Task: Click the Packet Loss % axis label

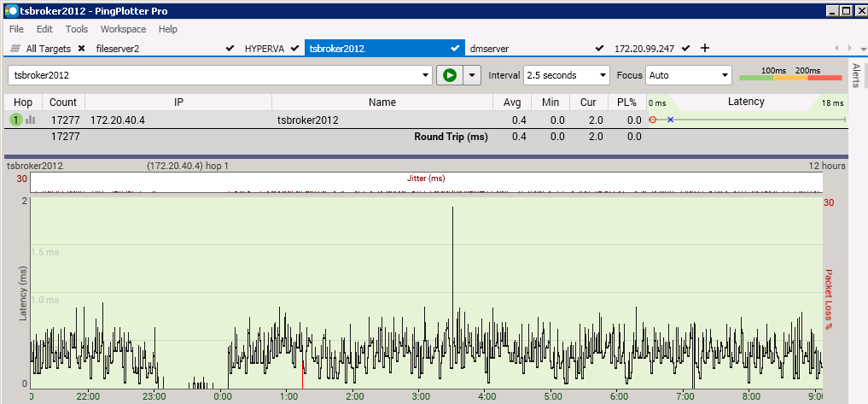Action: [x=829, y=299]
